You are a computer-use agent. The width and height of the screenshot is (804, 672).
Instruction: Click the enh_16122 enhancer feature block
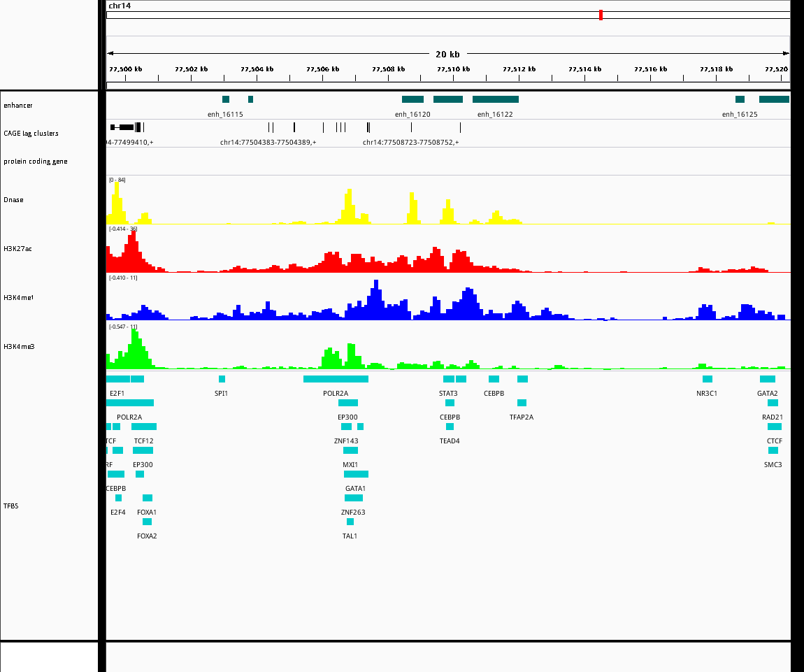(495, 99)
